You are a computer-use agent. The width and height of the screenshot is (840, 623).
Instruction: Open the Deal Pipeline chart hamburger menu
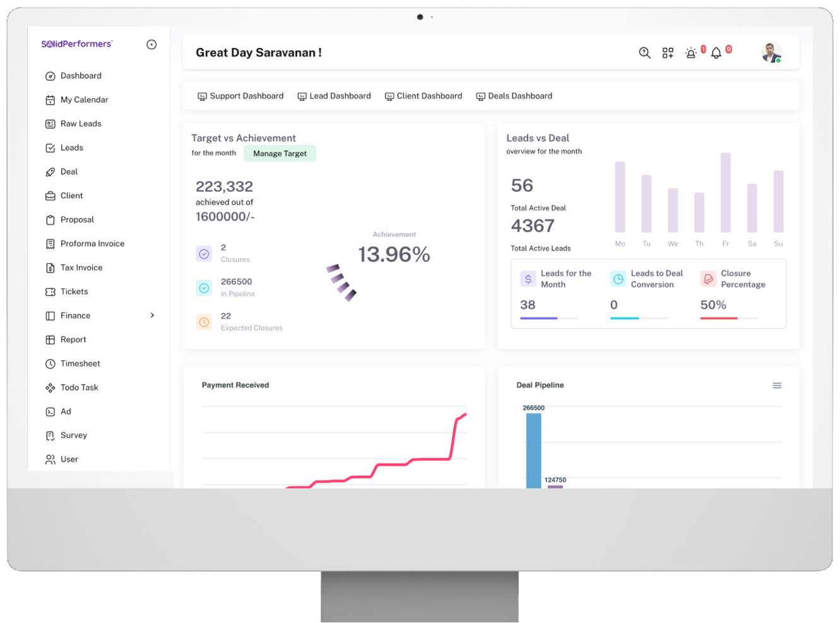tap(777, 386)
